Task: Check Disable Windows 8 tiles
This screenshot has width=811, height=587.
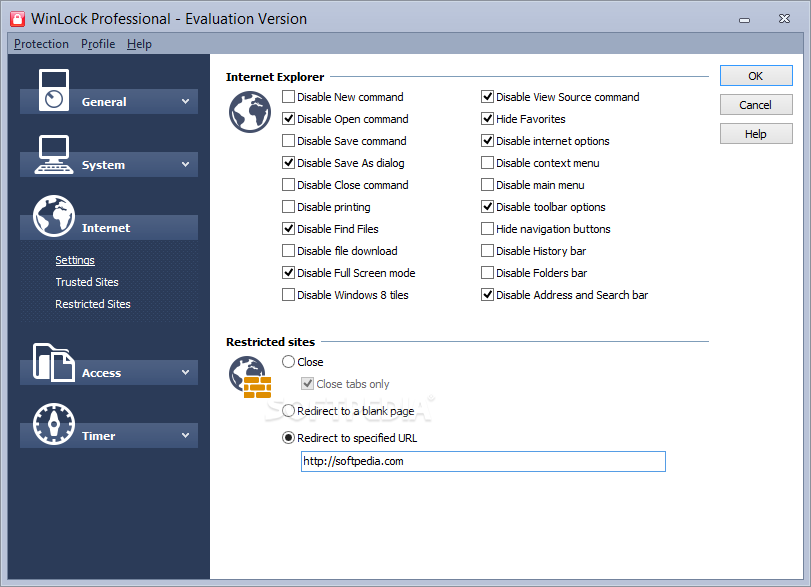Action: click(289, 295)
